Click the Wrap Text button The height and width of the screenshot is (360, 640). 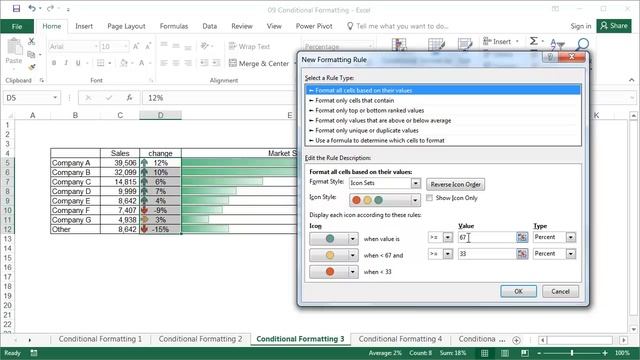249,47
